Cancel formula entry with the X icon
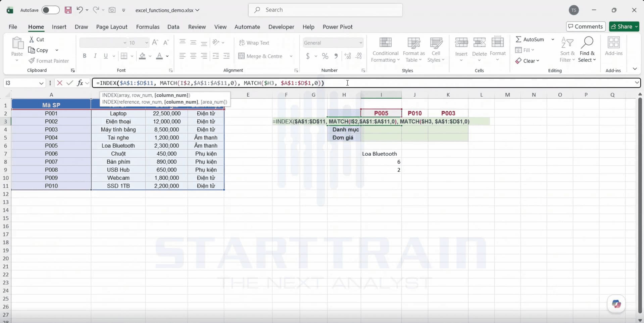 click(x=60, y=83)
